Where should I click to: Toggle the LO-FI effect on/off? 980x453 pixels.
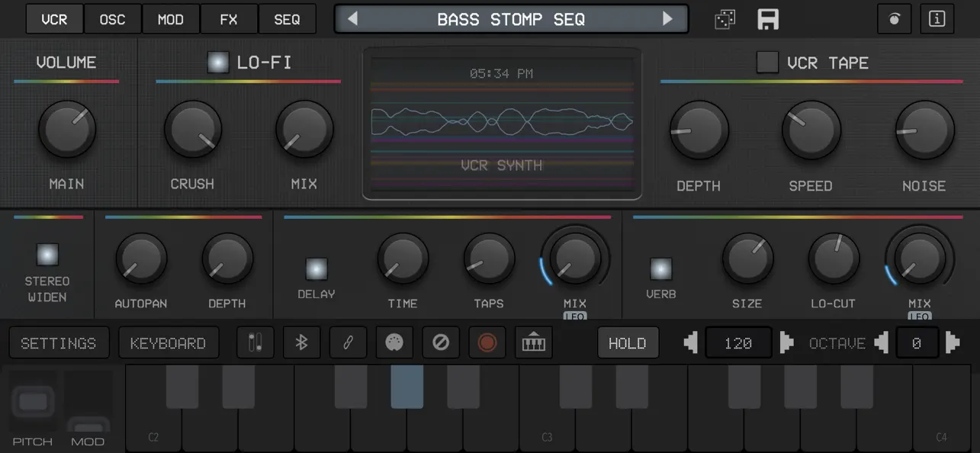(218, 63)
